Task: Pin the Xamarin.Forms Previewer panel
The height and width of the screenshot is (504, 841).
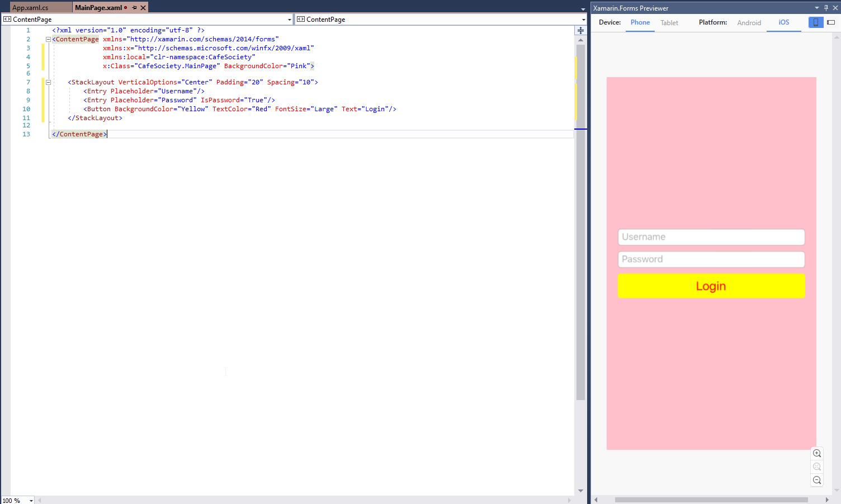Action: 826,8
